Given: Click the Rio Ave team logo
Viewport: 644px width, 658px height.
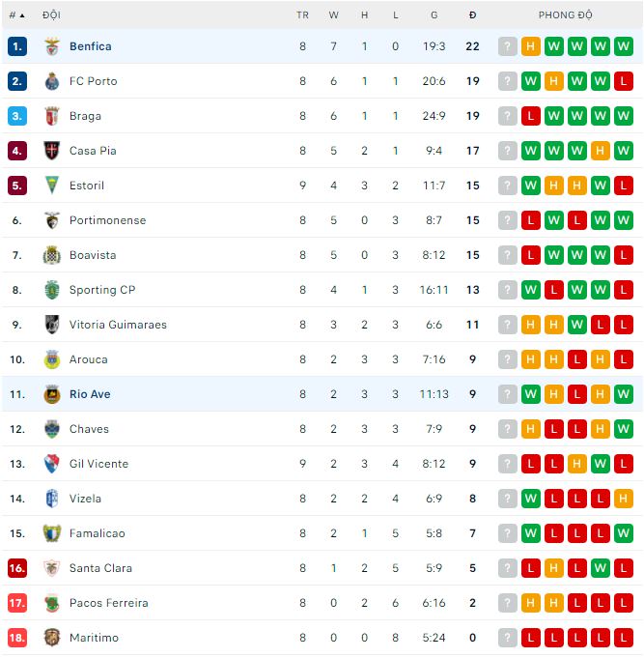Looking at the screenshot, I should point(52,394).
